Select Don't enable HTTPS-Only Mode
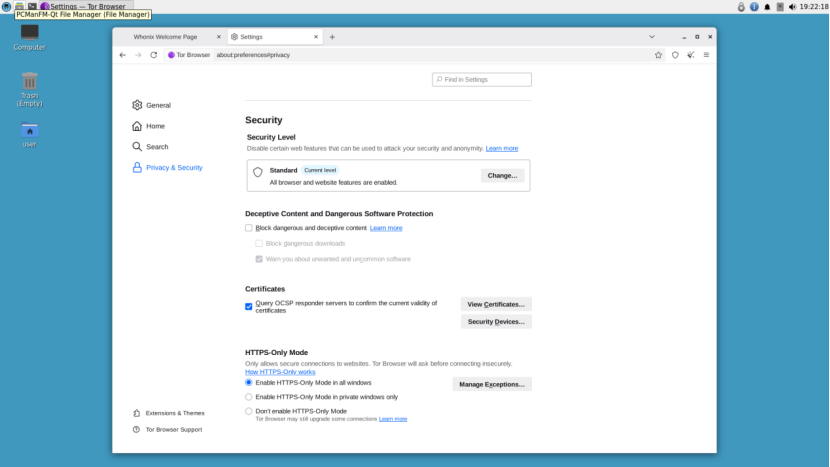830x467 pixels. click(x=249, y=411)
